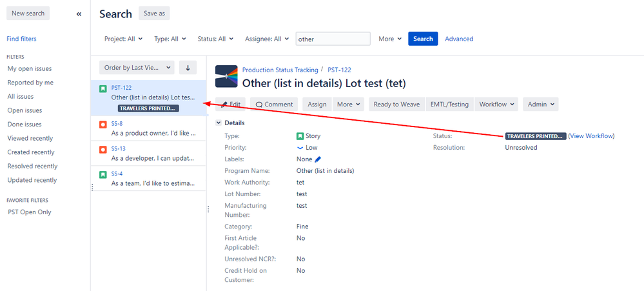Click the Edit issue button
This screenshot has height=291, width=644.
[230, 105]
